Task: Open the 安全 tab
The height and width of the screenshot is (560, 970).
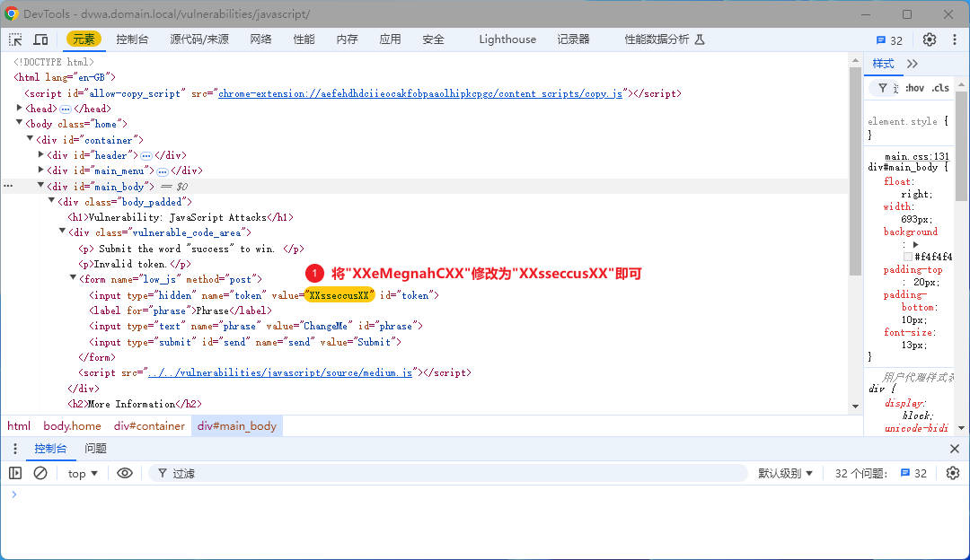Action: pos(433,39)
